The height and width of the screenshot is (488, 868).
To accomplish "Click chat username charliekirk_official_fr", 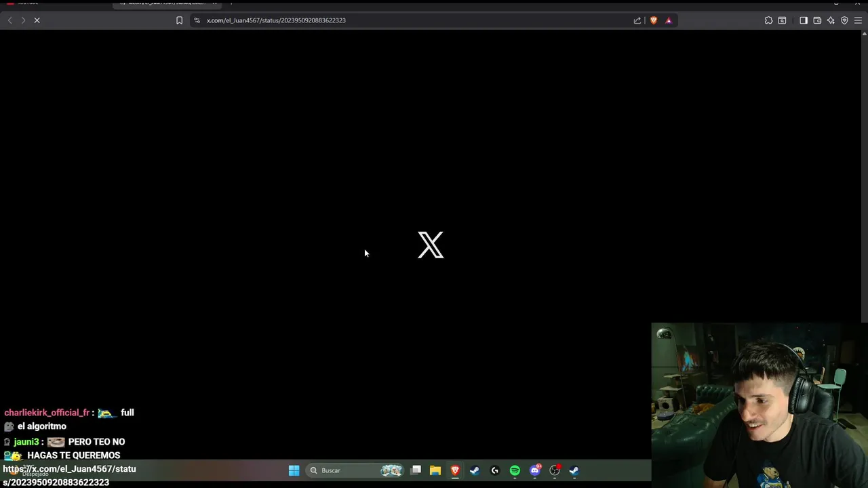I will pyautogui.click(x=47, y=413).
